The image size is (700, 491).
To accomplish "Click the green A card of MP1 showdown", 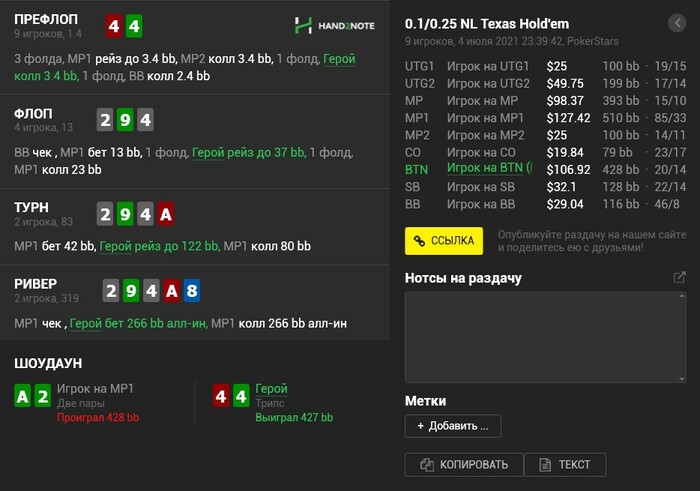I will [x=22, y=396].
